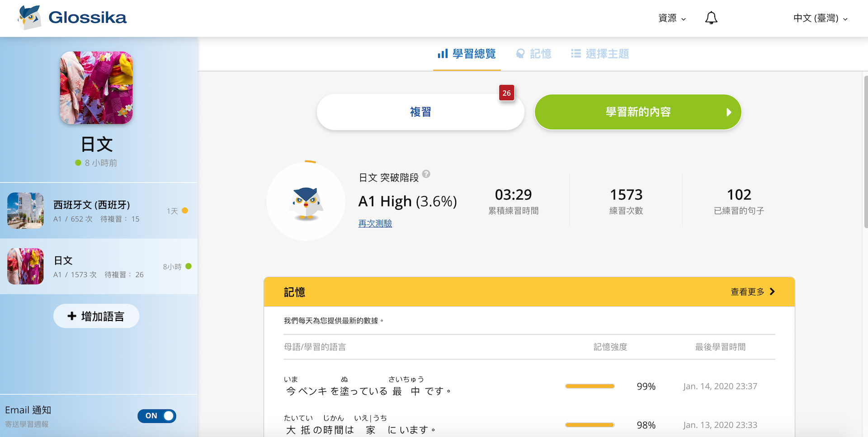
Task: Click the 複習 review button
Action: click(x=420, y=112)
